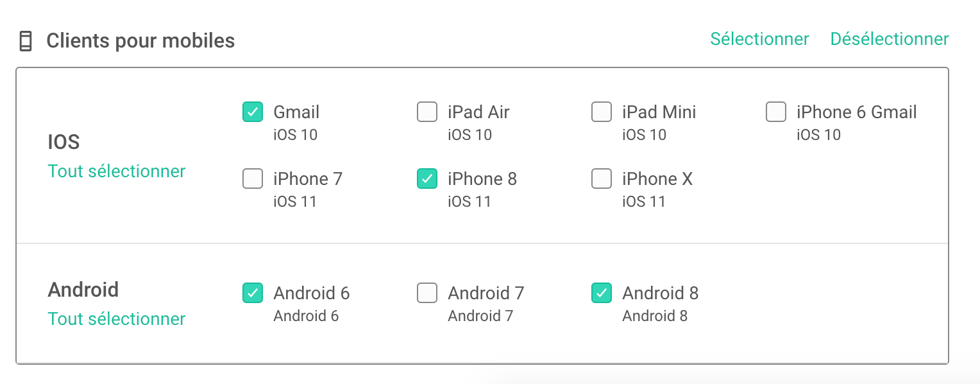Click the Désélectionner link at top

click(890, 39)
